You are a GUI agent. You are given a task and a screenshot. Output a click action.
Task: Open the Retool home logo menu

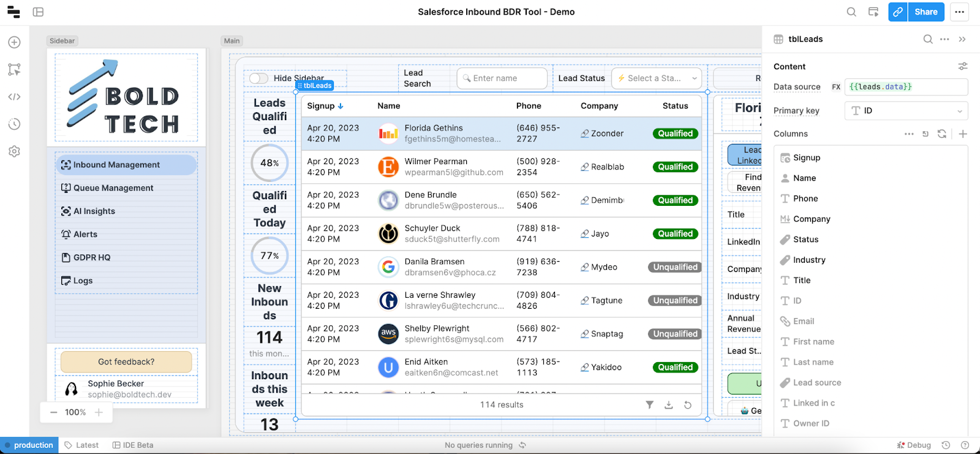13,12
